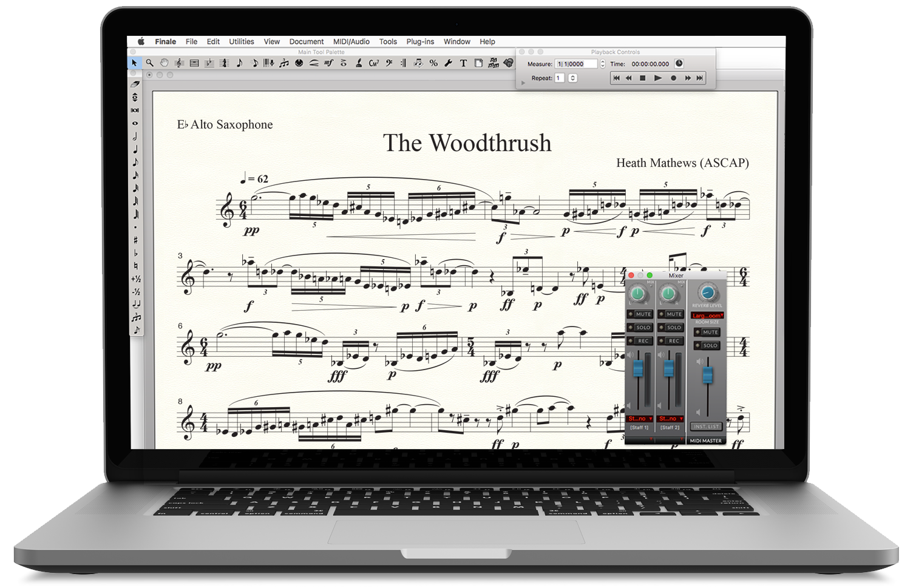Pick the Text tool
Image resolution: width=916 pixels, height=588 pixels.
click(x=463, y=63)
